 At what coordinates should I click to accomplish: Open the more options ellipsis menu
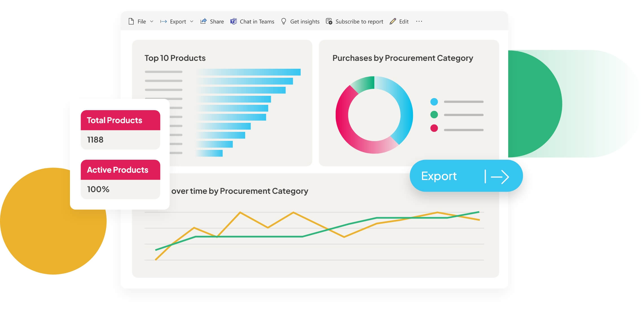click(419, 21)
